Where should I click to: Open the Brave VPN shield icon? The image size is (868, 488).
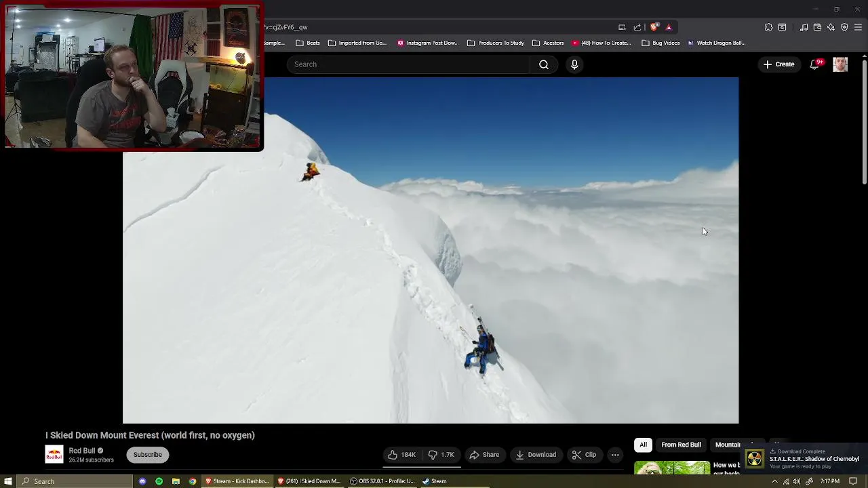pos(844,27)
